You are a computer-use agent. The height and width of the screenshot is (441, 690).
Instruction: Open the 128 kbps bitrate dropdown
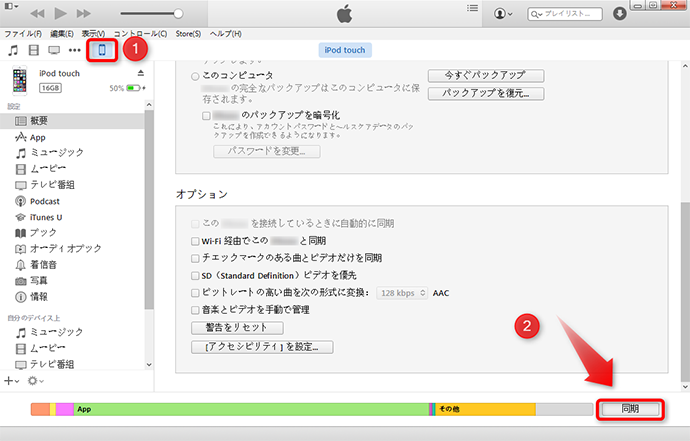(402, 293)
